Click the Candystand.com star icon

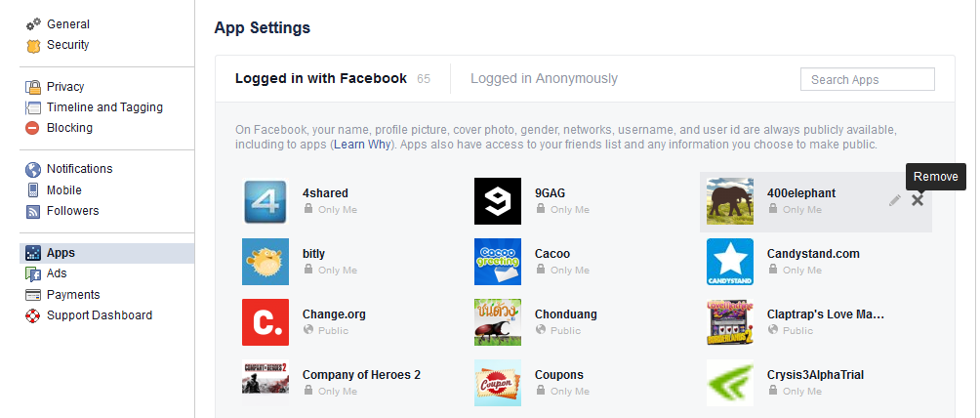(x=730, y=262)
